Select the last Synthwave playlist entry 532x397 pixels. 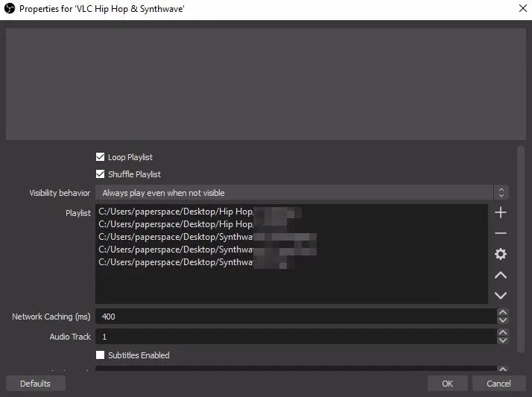point(292,262)
